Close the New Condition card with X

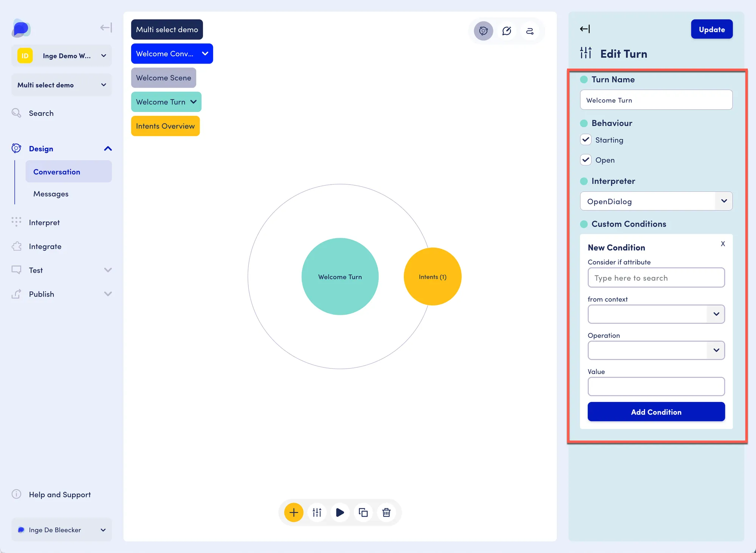click(x=723, y=244)
